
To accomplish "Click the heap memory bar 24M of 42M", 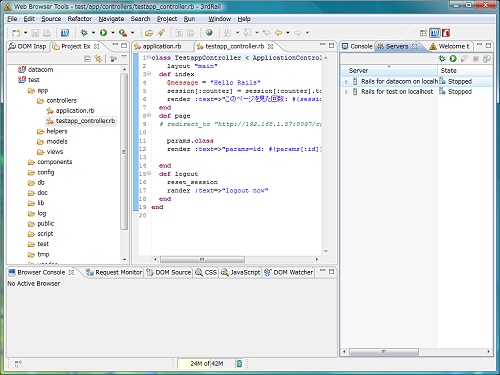I will (207, 363).
